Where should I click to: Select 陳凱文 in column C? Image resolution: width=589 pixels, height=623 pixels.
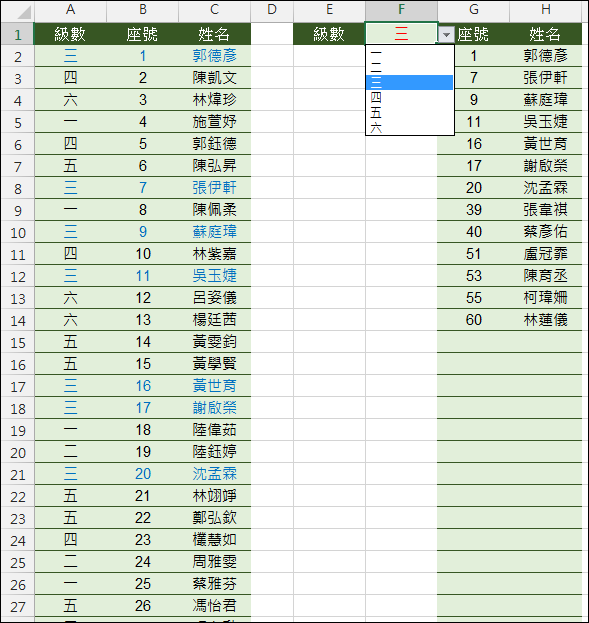(215, 78)
